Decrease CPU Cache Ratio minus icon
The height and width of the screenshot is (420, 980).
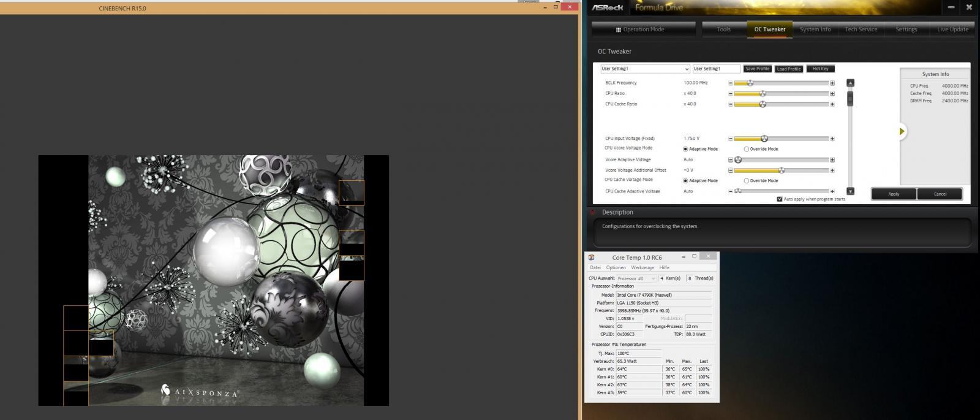pyautogui.click(x=731, y=104)
